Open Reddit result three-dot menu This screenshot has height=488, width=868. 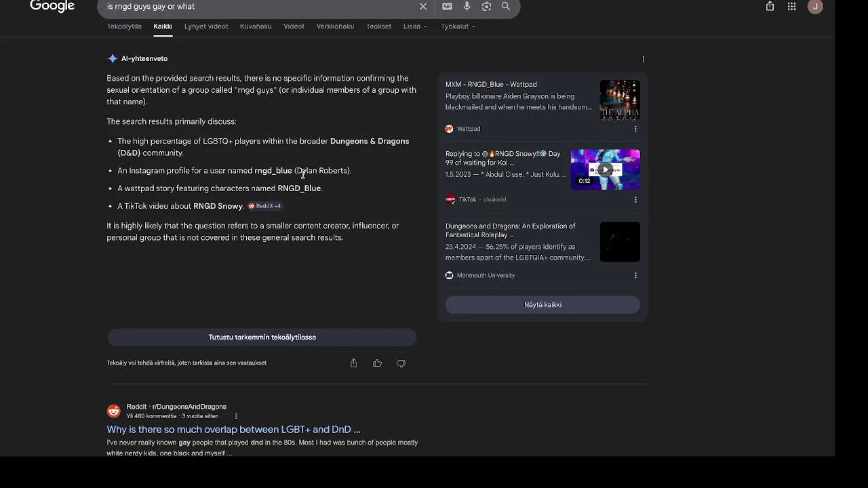coord(236,416)
